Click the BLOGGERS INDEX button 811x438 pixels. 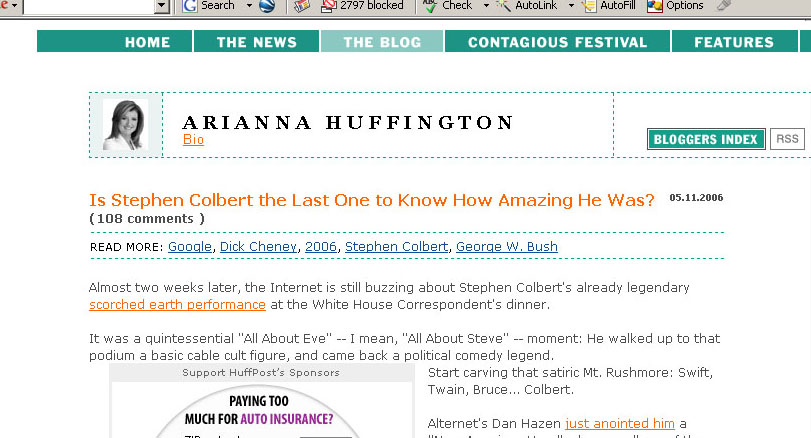click(706, 139)
